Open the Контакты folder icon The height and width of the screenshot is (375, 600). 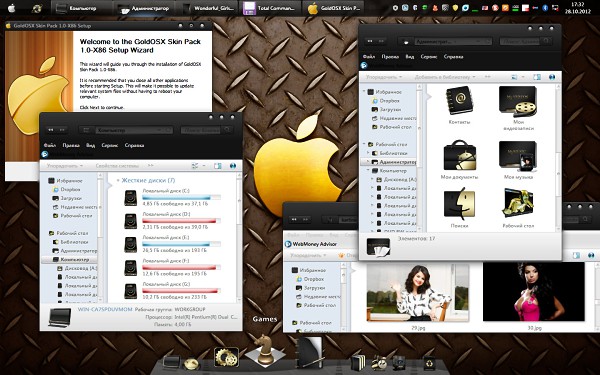click(459, 100)
